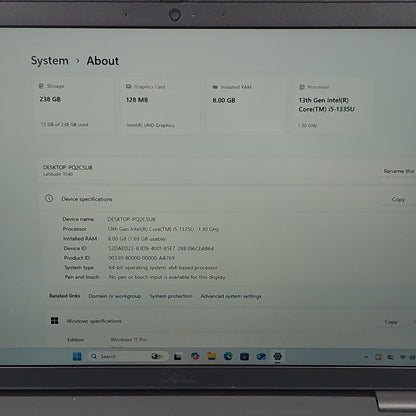Go back to System in breadcrumb
Screen dimensions: 416x416
click(50, 61)
